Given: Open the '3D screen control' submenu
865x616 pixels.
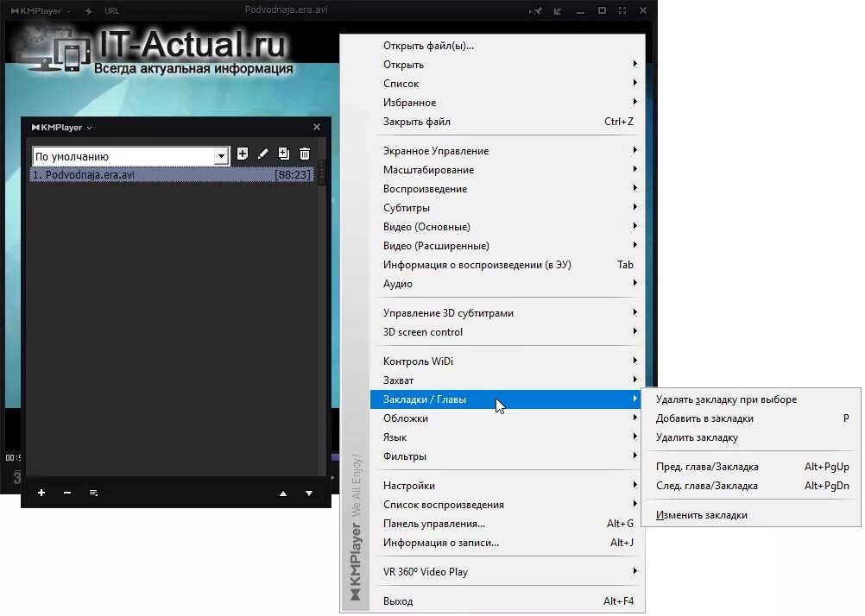Looking at the screenshot, I should click(505, 332).
